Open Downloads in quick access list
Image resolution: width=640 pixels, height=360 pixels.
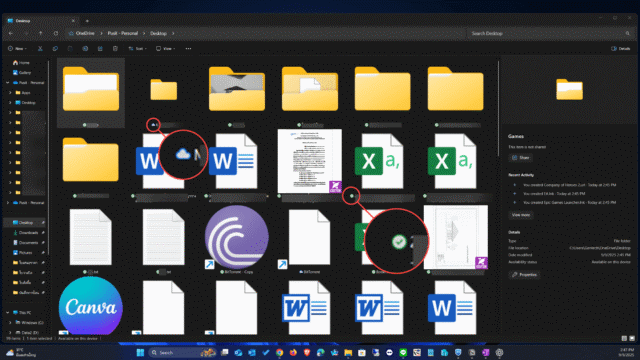coord(26,233)
